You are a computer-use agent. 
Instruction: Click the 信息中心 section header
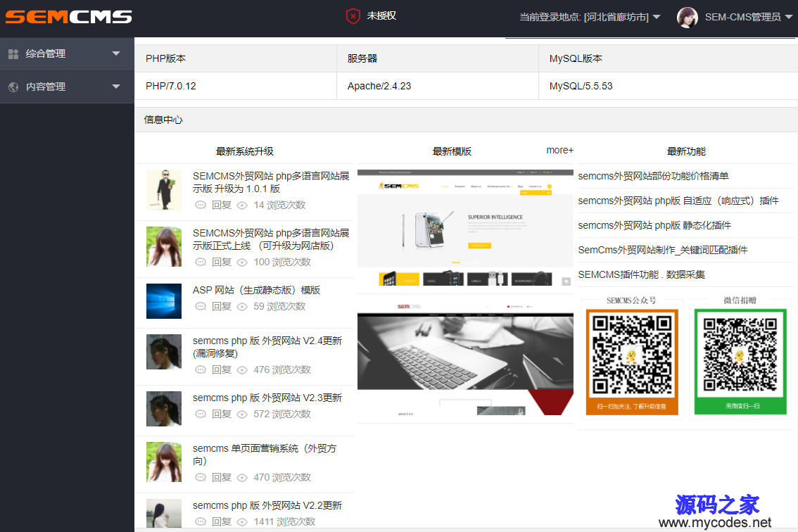point(163,120)
